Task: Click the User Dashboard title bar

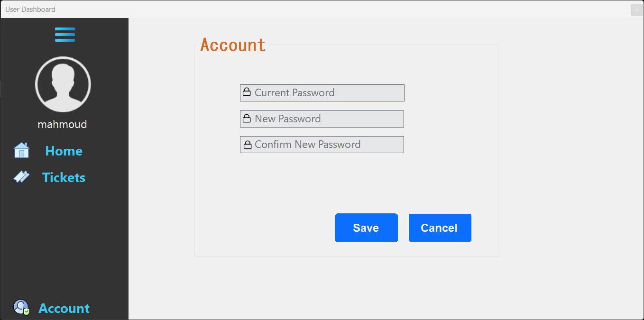Action: (30, 9)
